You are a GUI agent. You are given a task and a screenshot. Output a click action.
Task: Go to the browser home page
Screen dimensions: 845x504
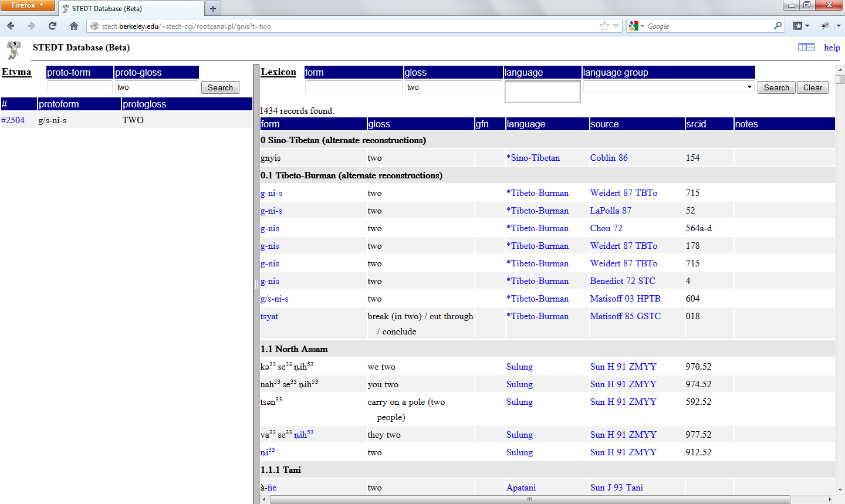(74, 26)
